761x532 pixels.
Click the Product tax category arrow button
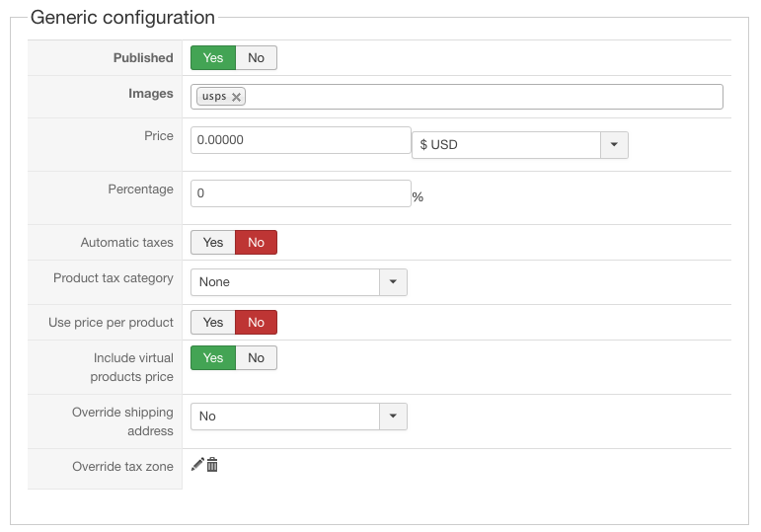click(x=393, y=282)
